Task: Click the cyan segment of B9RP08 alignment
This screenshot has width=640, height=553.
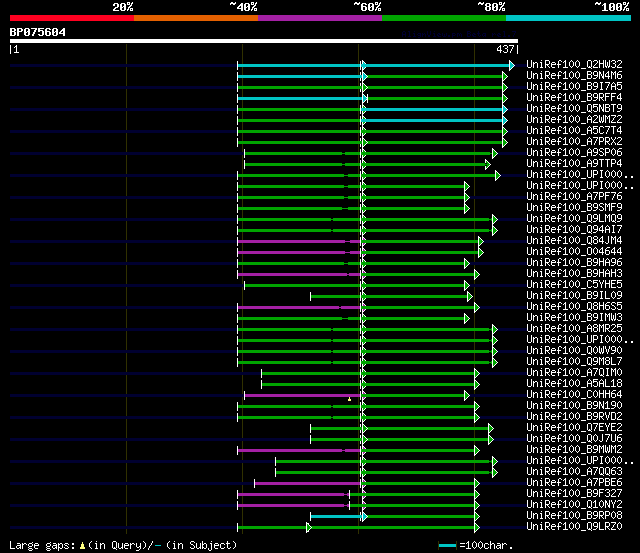Action: pyautogui.click(x=336, y=517)
